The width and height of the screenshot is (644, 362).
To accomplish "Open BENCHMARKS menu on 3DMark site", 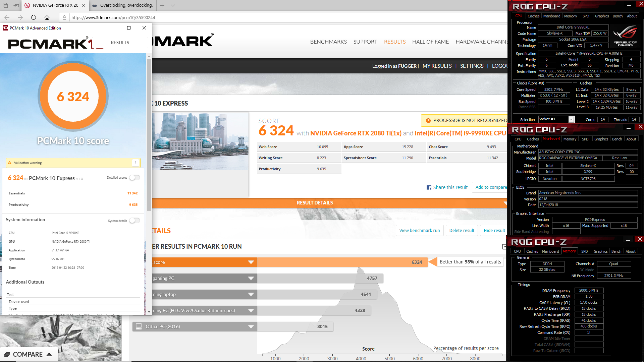I will point(328,42).
